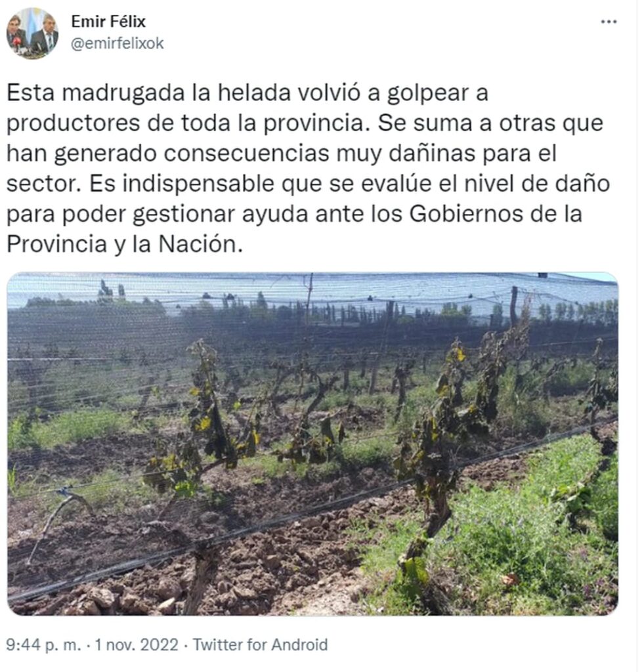The width and height of the screenshot is (642, 672).
Task: Open Emir Félix's profile avatar
Action: click(x=33, y=33)
